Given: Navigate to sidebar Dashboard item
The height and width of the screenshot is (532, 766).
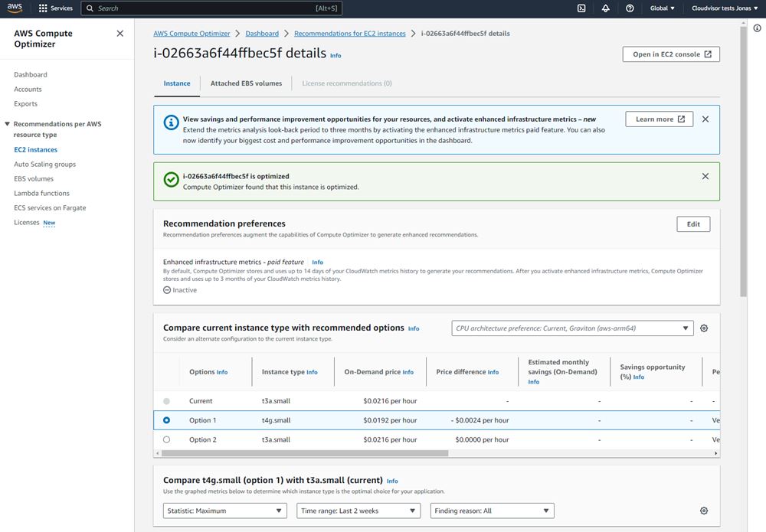Looking at the screenshot, I should coord(31,75).
